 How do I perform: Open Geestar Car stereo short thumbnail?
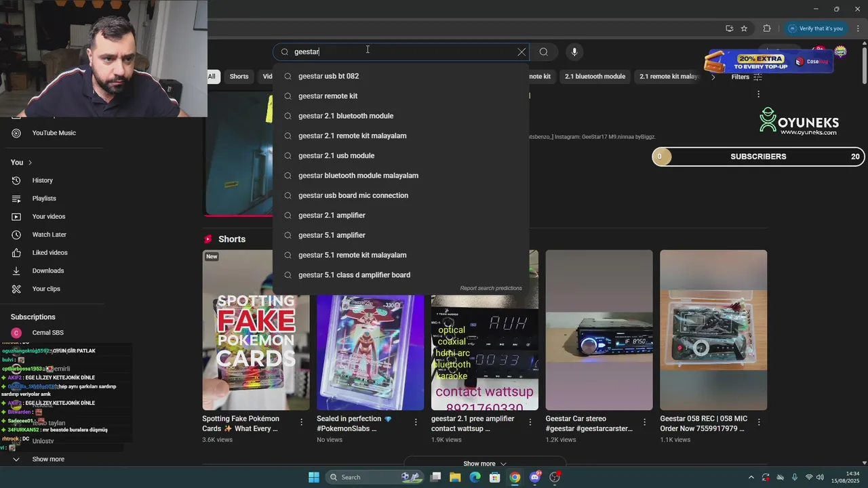pos(599,330)
